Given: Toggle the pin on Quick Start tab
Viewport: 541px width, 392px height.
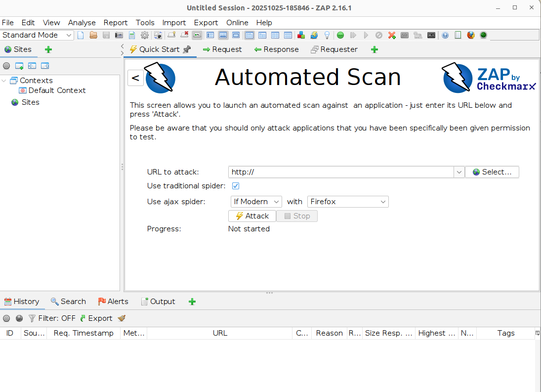Looking at the screenshot, I should (x=186, y=49).
